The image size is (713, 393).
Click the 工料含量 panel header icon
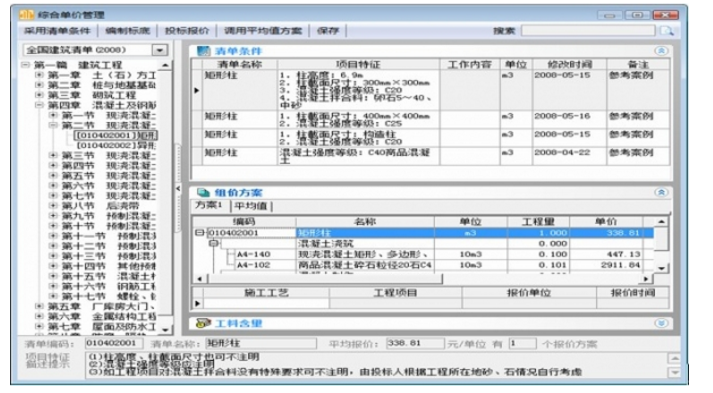point(203,323)
